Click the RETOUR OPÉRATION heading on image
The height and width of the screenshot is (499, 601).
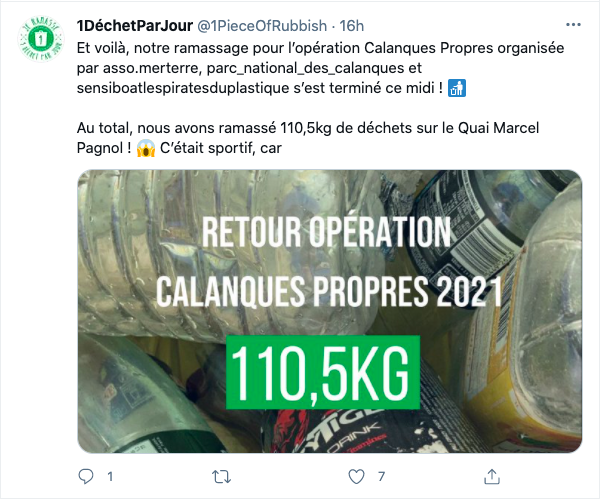click(326, 232)
